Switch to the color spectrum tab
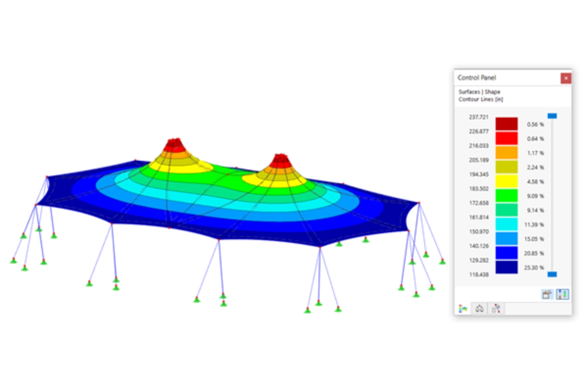588x392 pixels. click(x=463, y=309)
